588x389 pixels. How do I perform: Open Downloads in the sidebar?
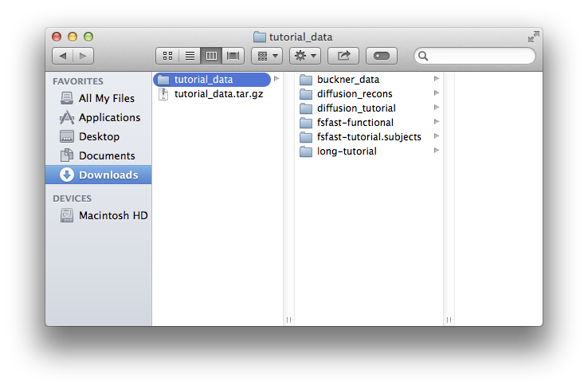point(108,175)
